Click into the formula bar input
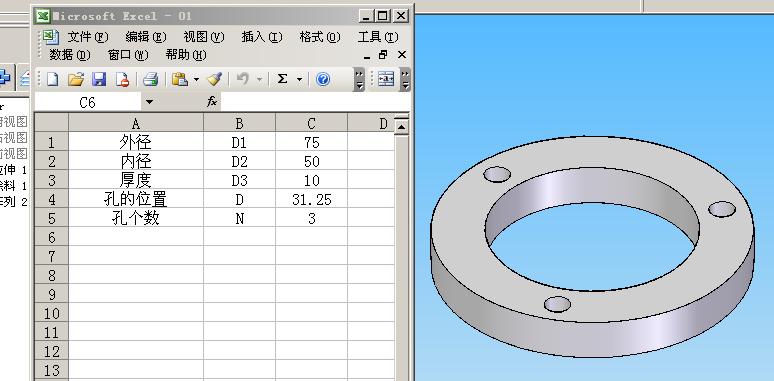This screenshot has height=381, width=774. [x=315, y=102]
